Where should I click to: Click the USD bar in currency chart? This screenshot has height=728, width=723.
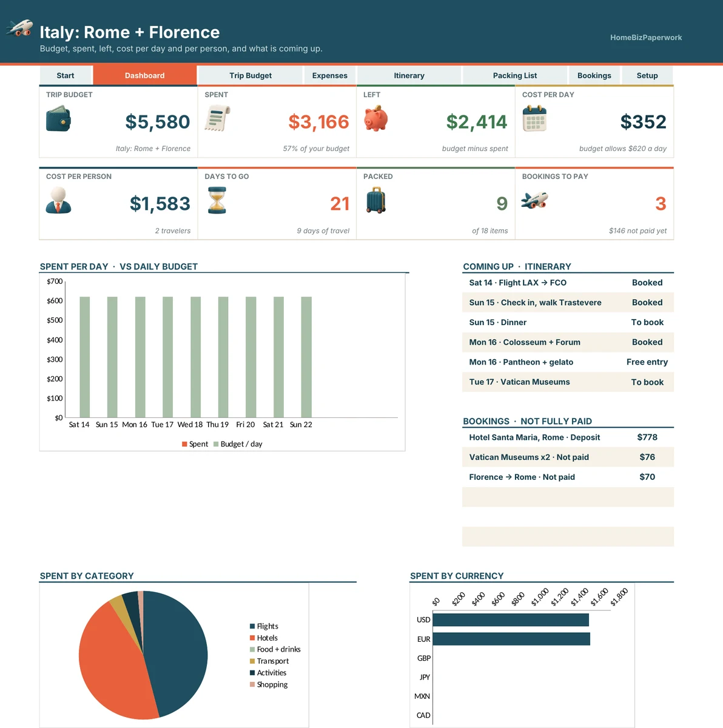pos(511,619)
